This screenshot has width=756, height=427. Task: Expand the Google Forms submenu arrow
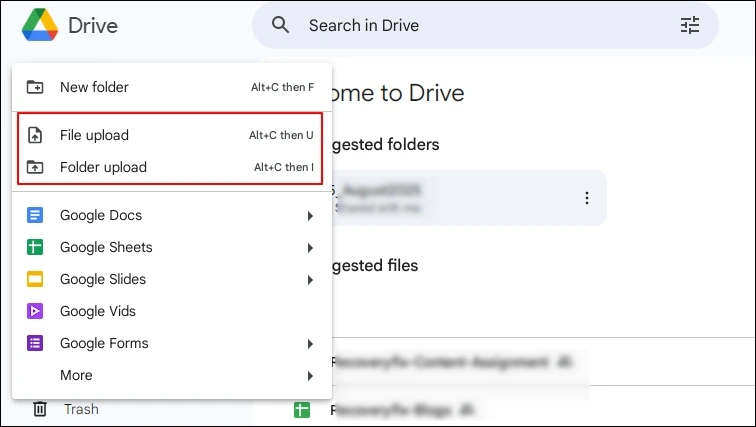(x=310, y=344)
